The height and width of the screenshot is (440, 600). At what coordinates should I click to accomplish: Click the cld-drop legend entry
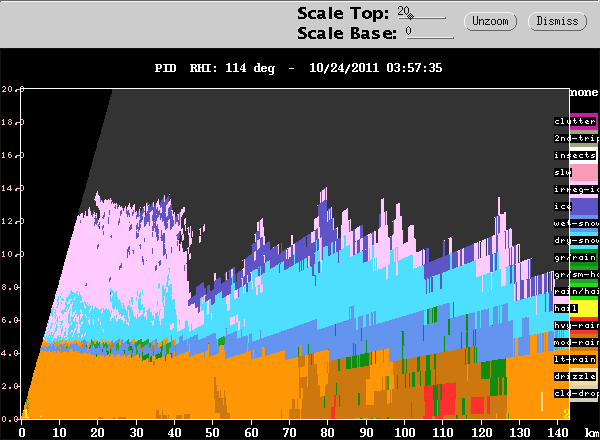pos(575,393)
